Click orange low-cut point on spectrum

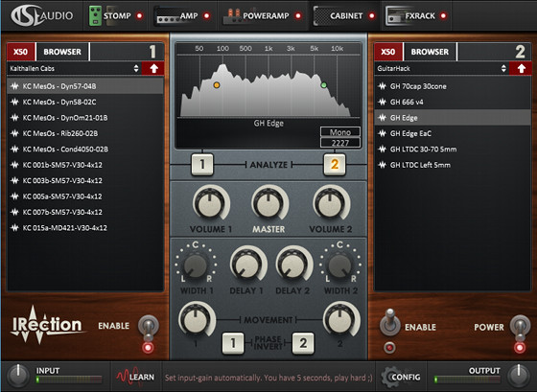tap(217, 85)
